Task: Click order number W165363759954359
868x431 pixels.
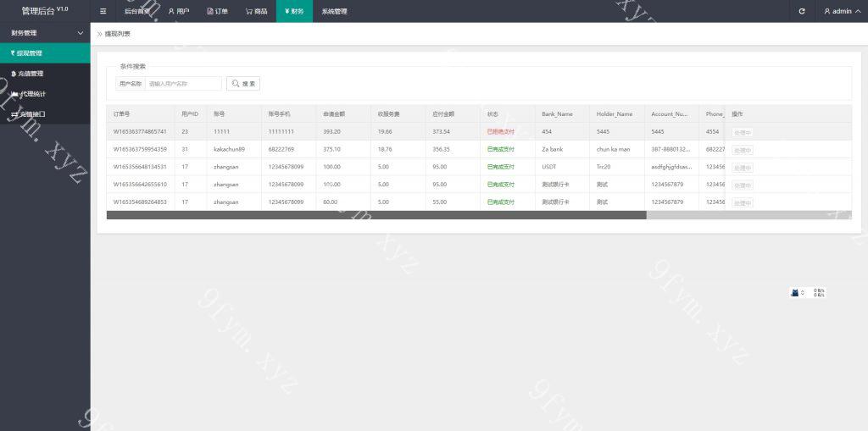Action: tap(140, 149)
